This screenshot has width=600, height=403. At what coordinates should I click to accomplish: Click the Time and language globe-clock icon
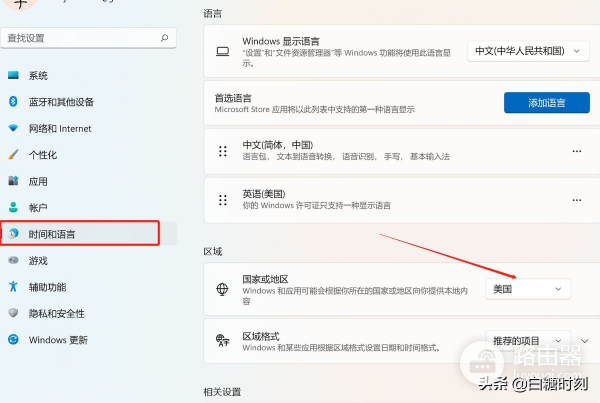(x=13, y=233)
